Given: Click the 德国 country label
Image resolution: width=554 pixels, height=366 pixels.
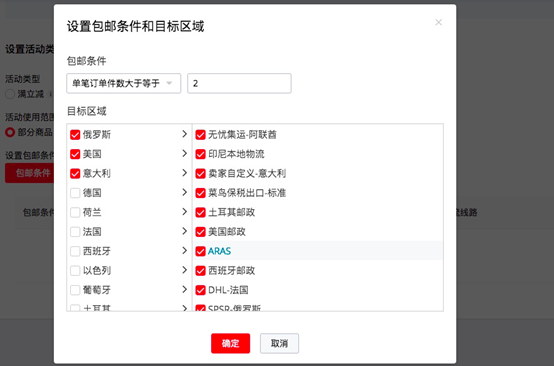Looking at the screenshot, I should click(x=92, y=193).
